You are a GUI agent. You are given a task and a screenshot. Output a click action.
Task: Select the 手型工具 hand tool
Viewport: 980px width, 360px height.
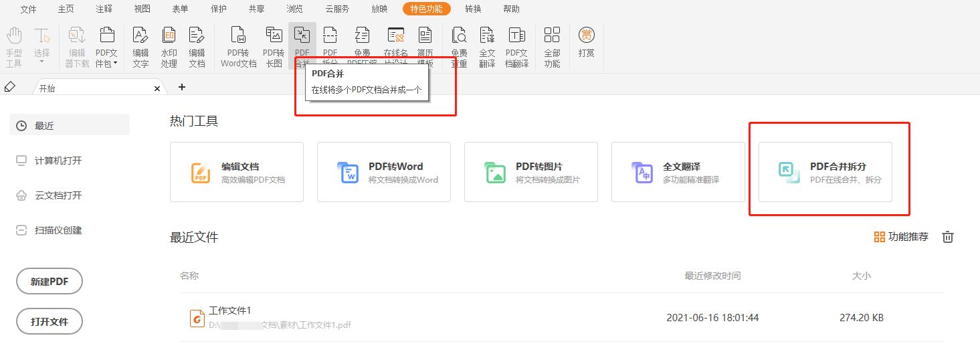click(x=13, y=46)
